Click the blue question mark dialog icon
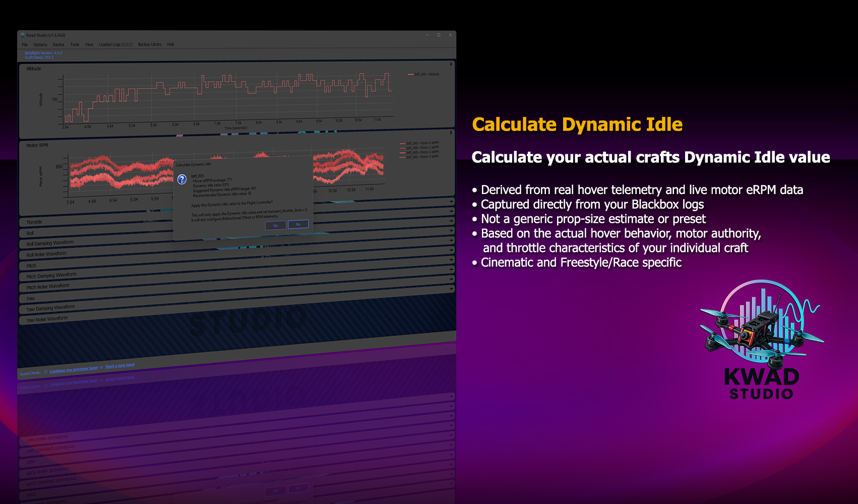This screenshot has width=858, height=504. point(182,179)
